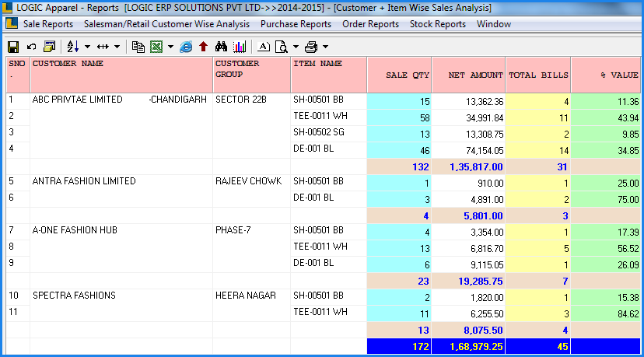Click the Copy icon in the toolbar
Viewport: 644px width, 357px height.
point(138,47)
